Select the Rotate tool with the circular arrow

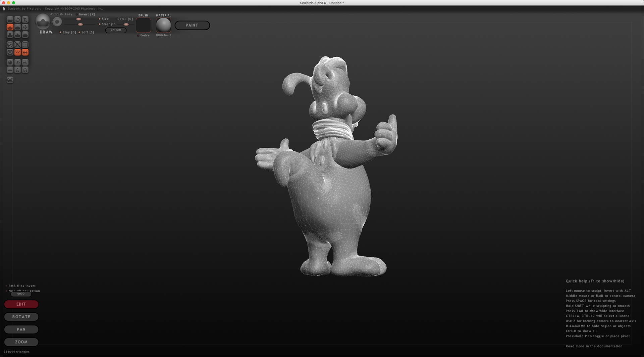pyautogui.click(x=17, y=19)
